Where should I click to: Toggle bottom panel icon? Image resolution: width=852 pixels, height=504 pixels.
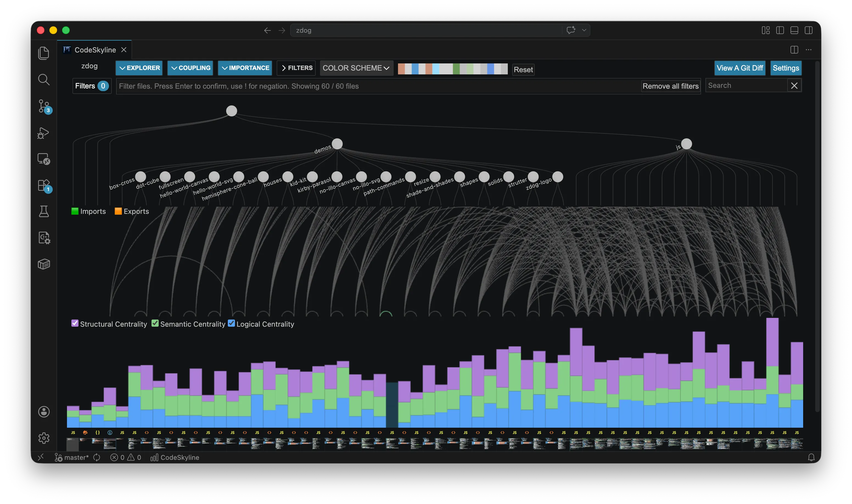(x=794, y=30)
